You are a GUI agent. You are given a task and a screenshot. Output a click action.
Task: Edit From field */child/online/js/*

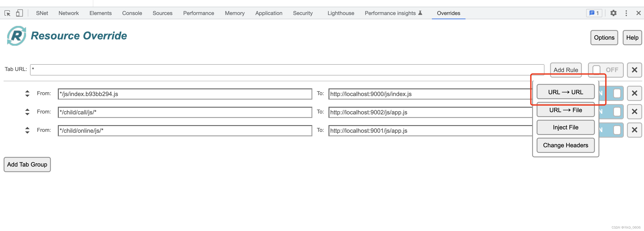click(185, 131)
